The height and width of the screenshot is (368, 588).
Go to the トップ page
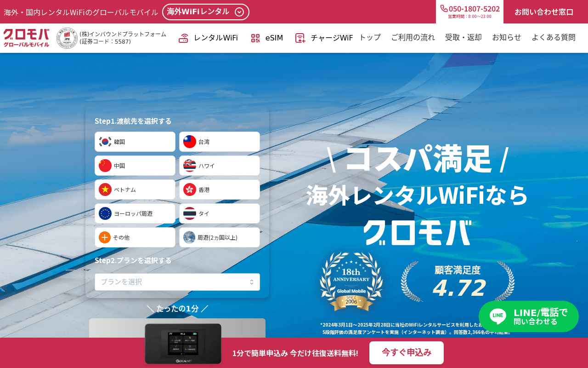coord(370,38)
